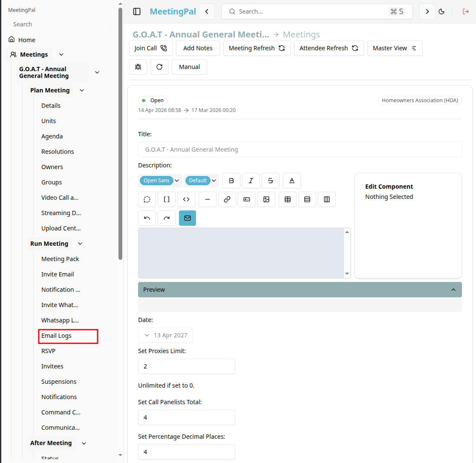Click the forward arrow button
This screenshot has height=463, width=476.
[427, 12]
